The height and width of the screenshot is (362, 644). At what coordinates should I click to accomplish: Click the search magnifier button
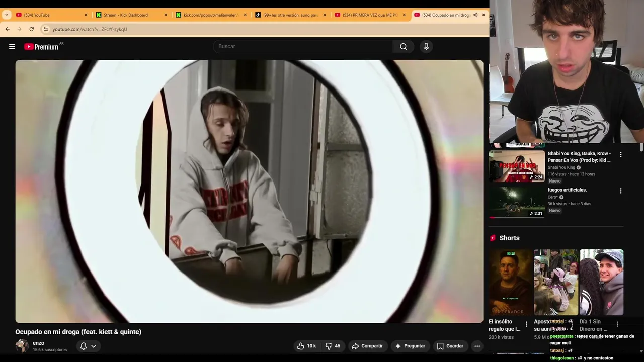click(x=404, y=47)
